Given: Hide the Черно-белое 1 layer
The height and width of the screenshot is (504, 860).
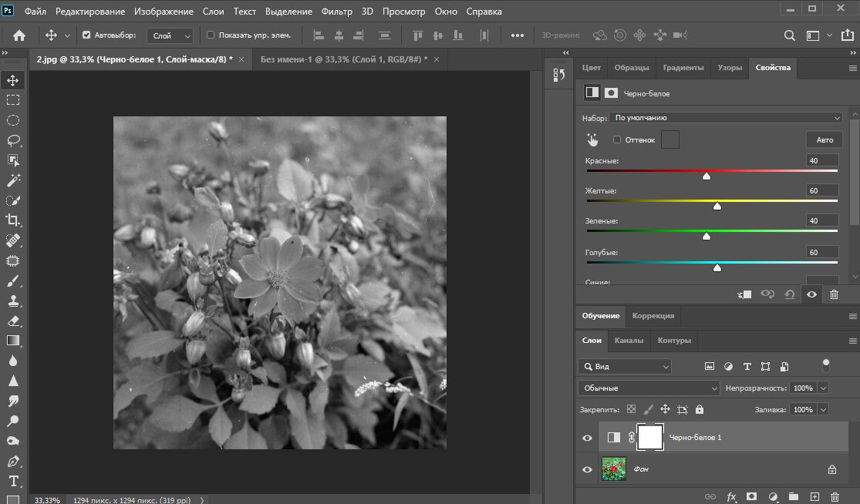Looking at the screenshot, I should pyautogui.click(x=587, y=438).
